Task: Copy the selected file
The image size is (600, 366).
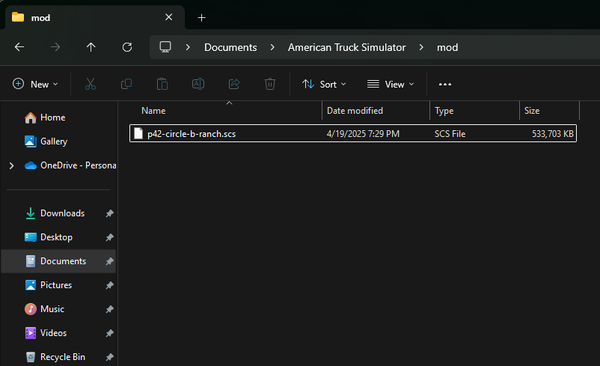Action: point(126,84)
